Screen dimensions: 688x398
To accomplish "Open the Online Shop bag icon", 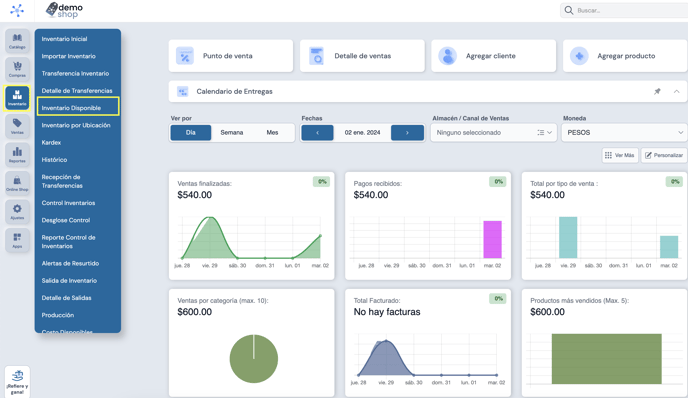I will [17, 183].
